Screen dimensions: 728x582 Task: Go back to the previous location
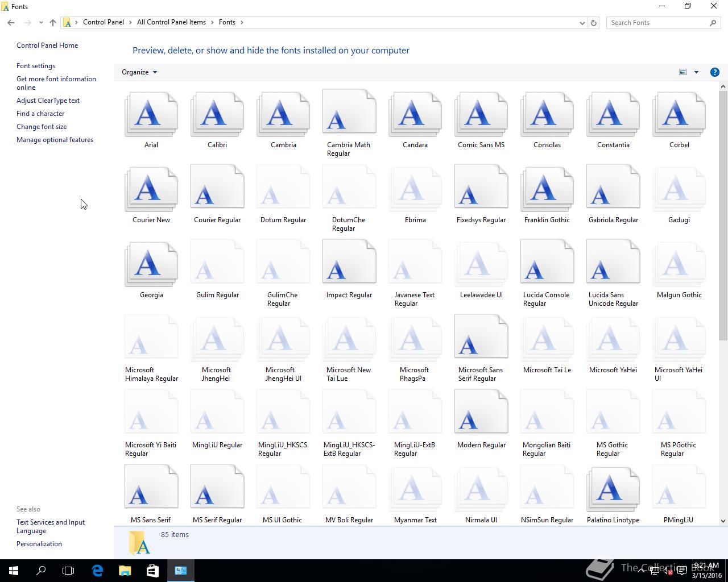(11, 23)
